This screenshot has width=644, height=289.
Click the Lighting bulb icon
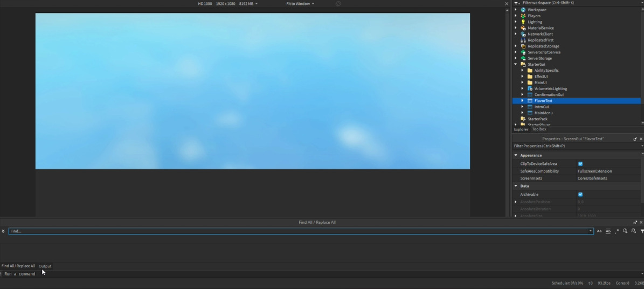pyautogui.click(x=523, y=22)
